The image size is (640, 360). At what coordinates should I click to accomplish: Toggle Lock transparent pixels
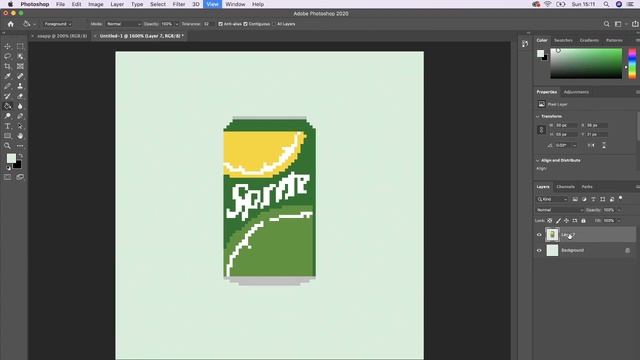coord(550,221)
